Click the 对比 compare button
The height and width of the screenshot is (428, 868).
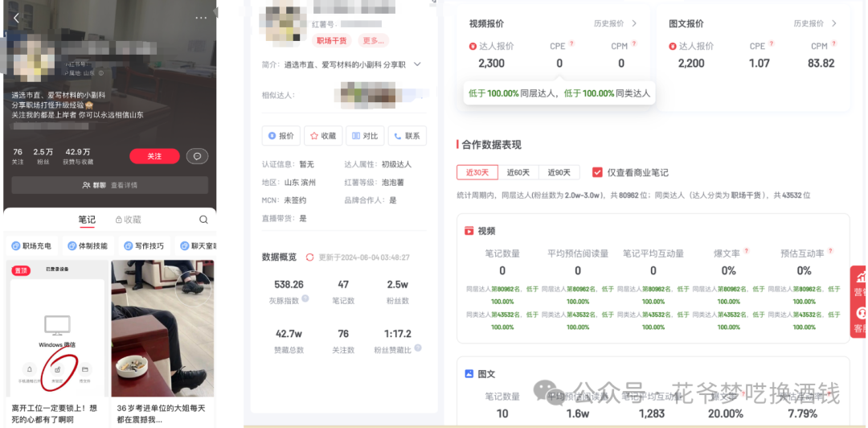(x=366, y=135)
